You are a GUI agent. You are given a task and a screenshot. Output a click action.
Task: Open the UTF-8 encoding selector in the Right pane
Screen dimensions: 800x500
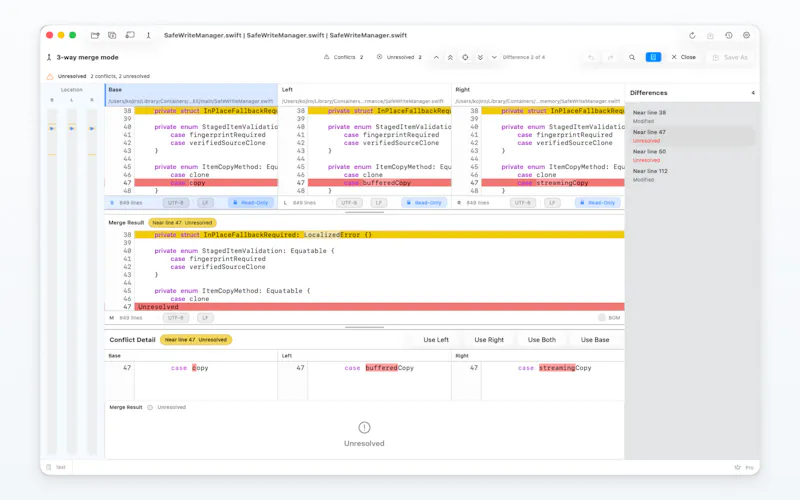click(523, 203)
